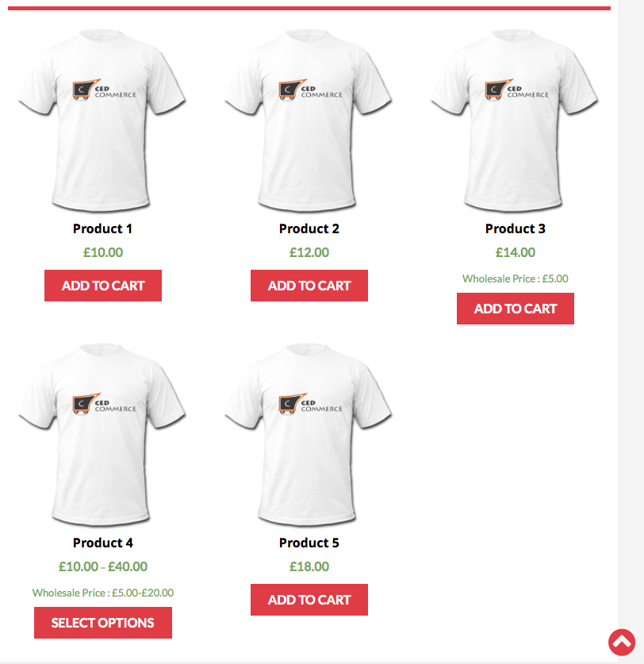Add Product 1 to cart

(103, 286)
